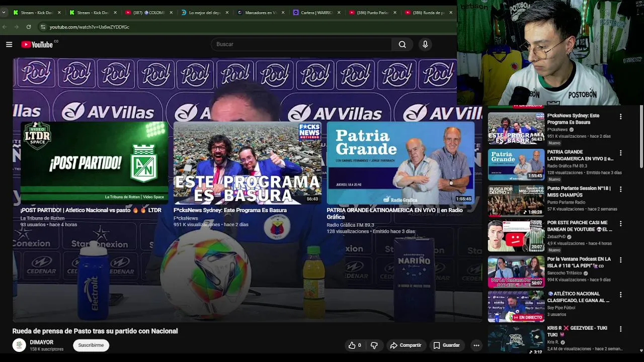Click the Suscribirme button

pyautogui.click(x=91, y=345)
